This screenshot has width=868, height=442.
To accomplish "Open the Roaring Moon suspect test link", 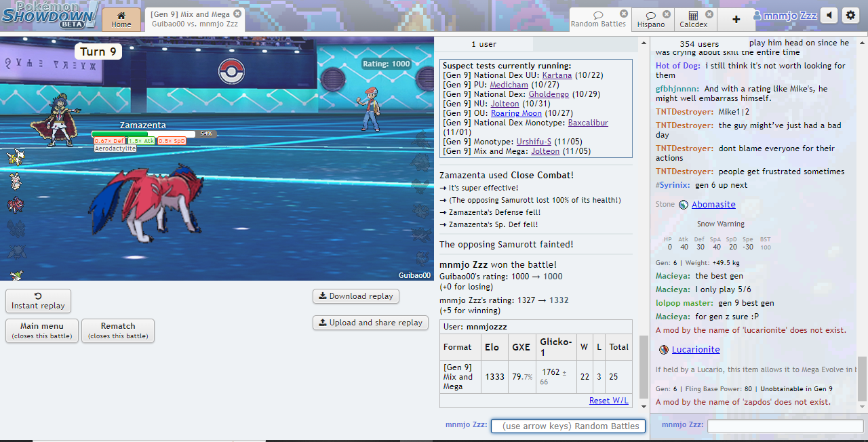I will click(x=516, y=113).
